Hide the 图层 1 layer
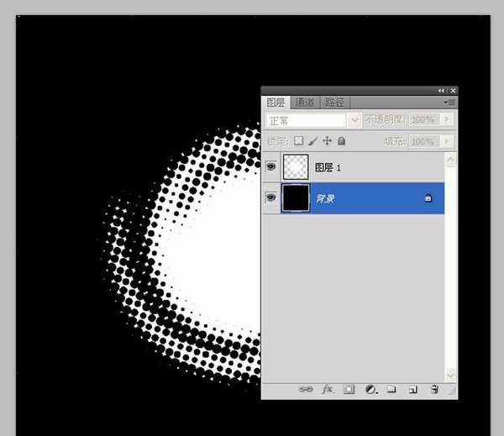This screenshot has height=436, width=504. pos(270,167)
